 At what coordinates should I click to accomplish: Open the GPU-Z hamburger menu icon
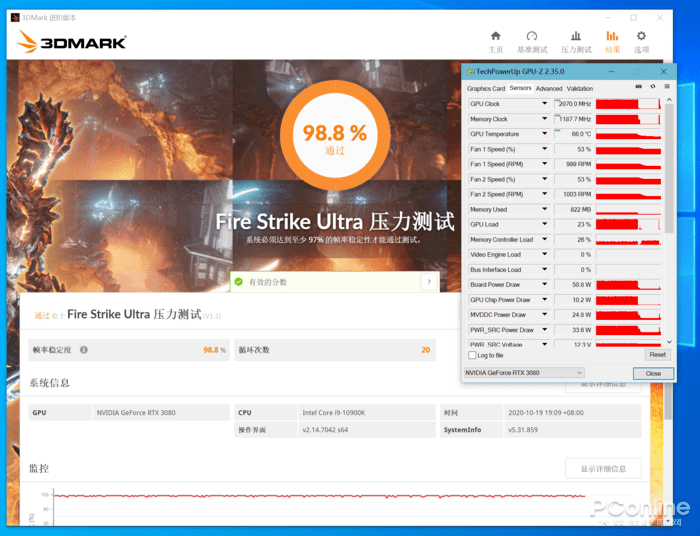pos(667,87)
